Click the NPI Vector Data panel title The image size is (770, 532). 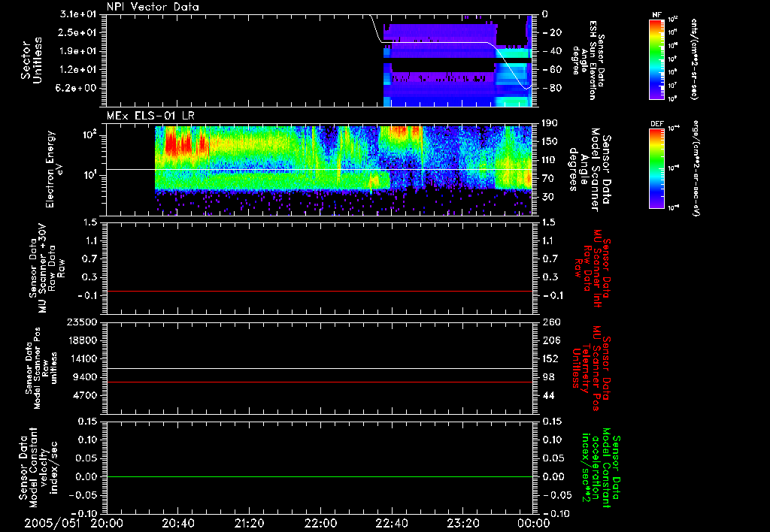pos(153,7)
